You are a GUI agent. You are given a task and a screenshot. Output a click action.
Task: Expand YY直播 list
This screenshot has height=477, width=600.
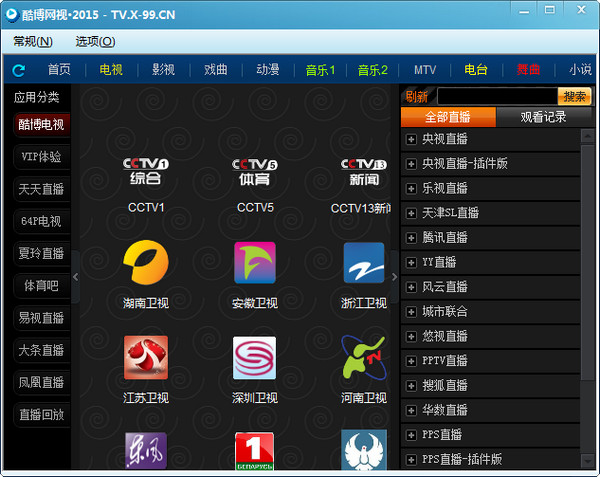[x=411, y=262]
